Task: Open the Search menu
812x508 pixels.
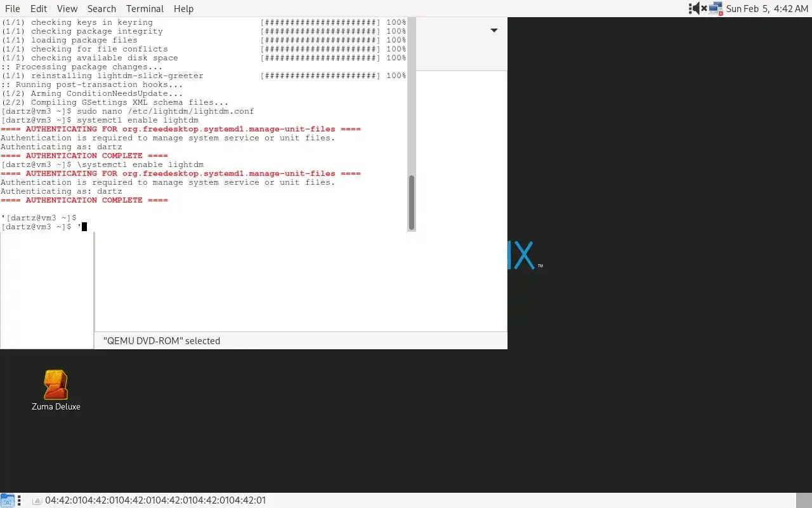Action: pyautogui.click(x=101, y=8)
